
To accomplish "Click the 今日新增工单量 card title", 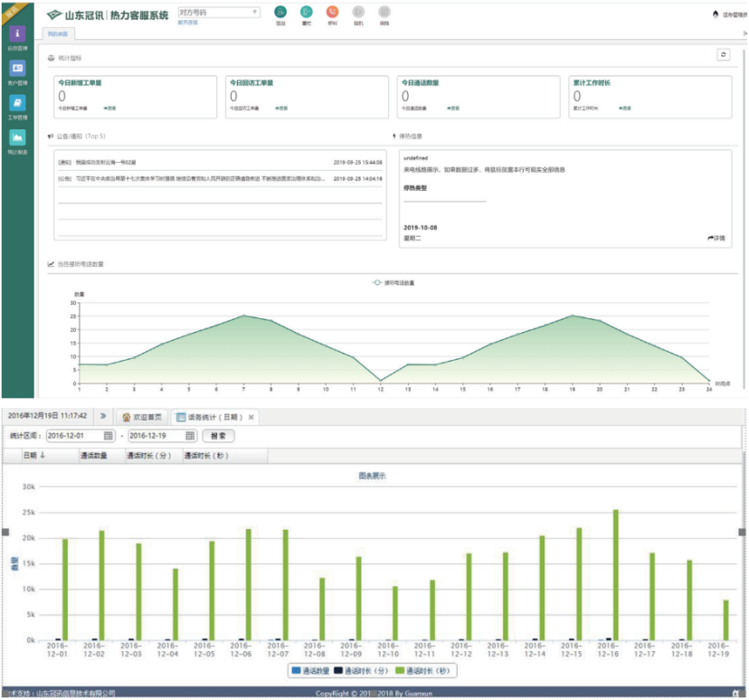I will pyautogui.click(x=80, y=83).
